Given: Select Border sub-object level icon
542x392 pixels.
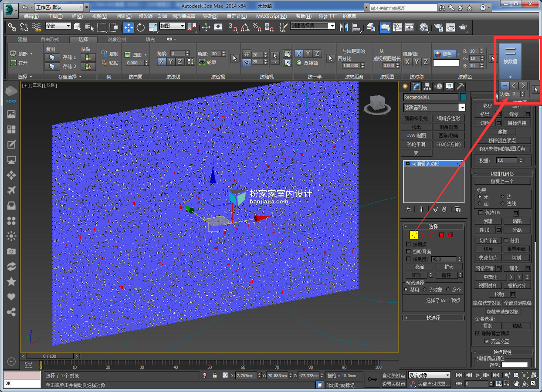Looking at the screenshot, I should point(432,235).
